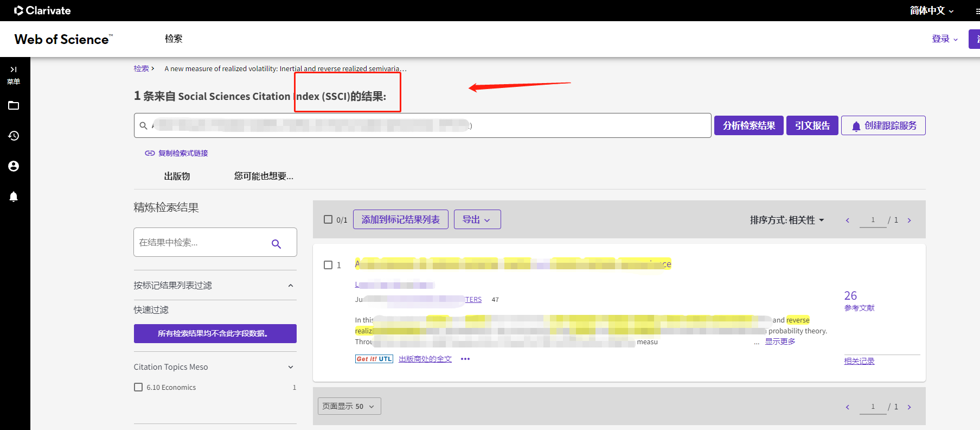
Task: Open 出版商处的全文 link
Action: click(425, 359)
